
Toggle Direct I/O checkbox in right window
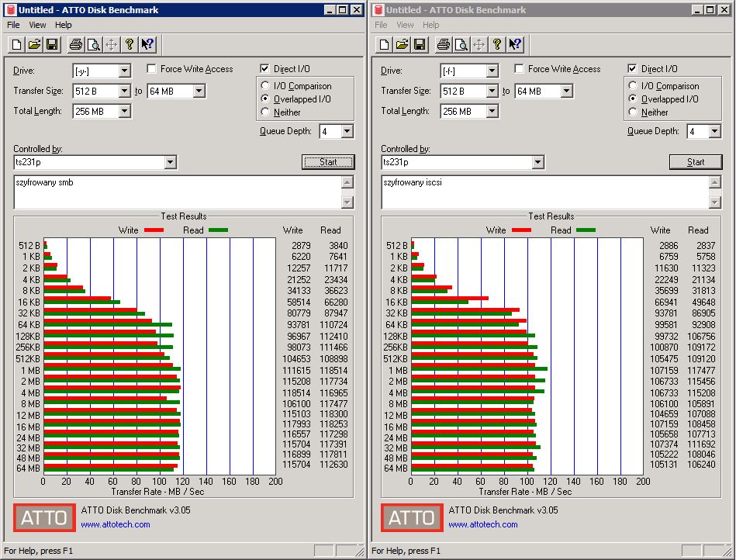[x=632, y=68]
